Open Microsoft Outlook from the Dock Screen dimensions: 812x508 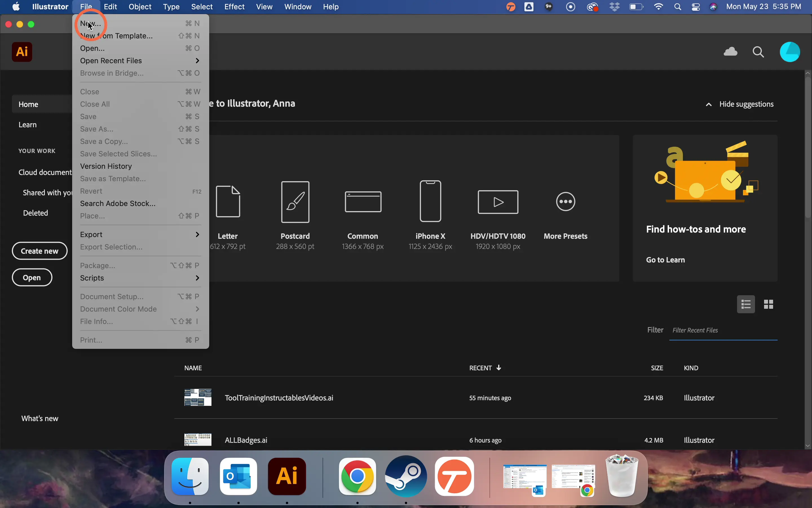point(239,476)
